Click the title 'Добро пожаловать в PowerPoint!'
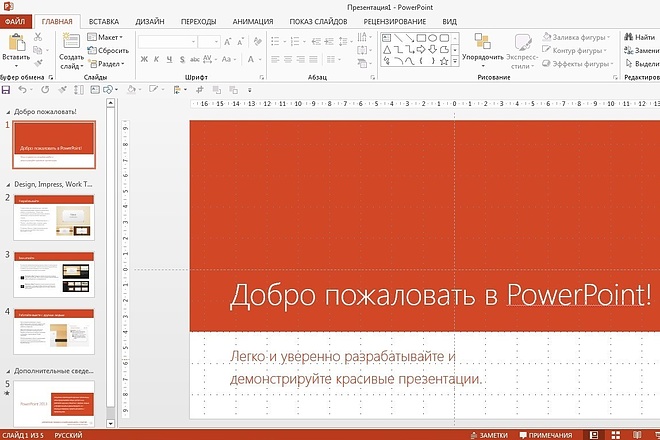 441,295
